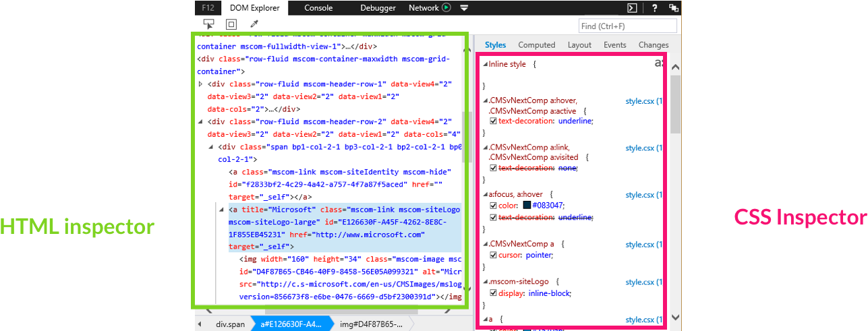Collapse the Inline style rule
Image resolution: width=868 pixels, height=331 pixels.
click(486, 65)
